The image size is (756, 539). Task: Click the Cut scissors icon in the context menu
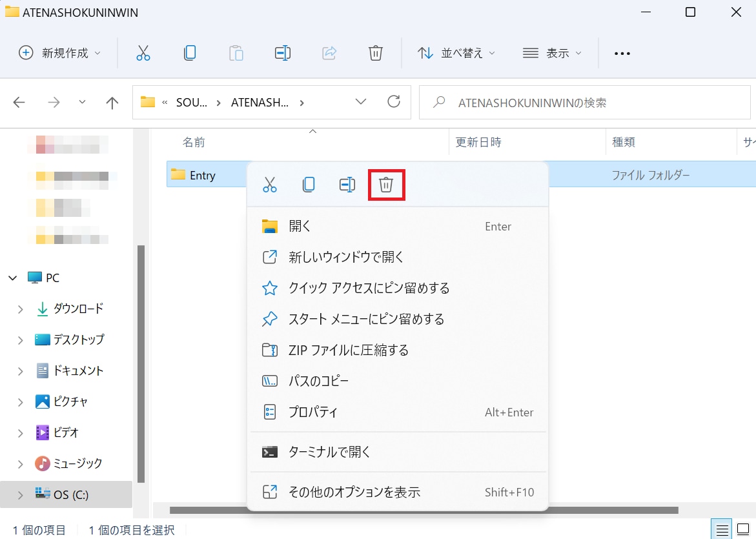coord(270,185)
